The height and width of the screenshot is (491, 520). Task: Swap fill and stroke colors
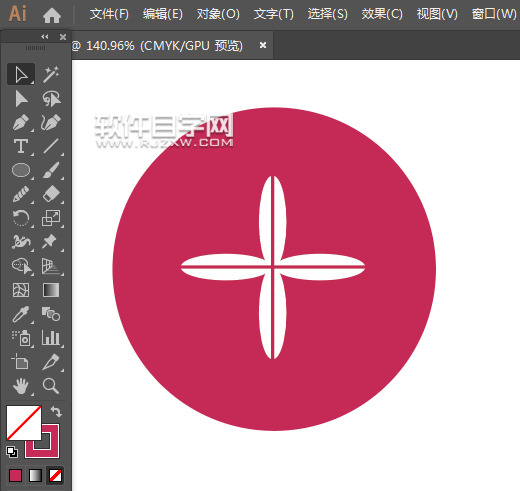pos(56,412)
